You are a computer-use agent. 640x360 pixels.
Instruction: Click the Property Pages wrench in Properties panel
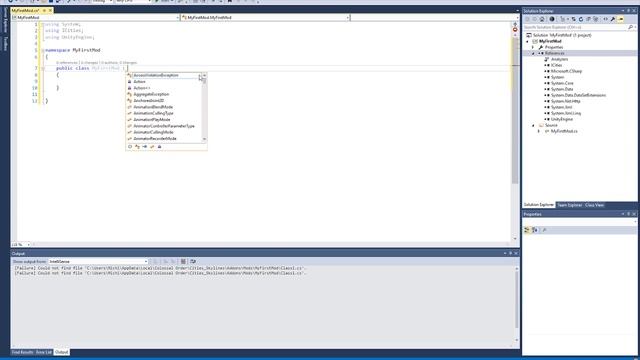(x=544, y=230)
